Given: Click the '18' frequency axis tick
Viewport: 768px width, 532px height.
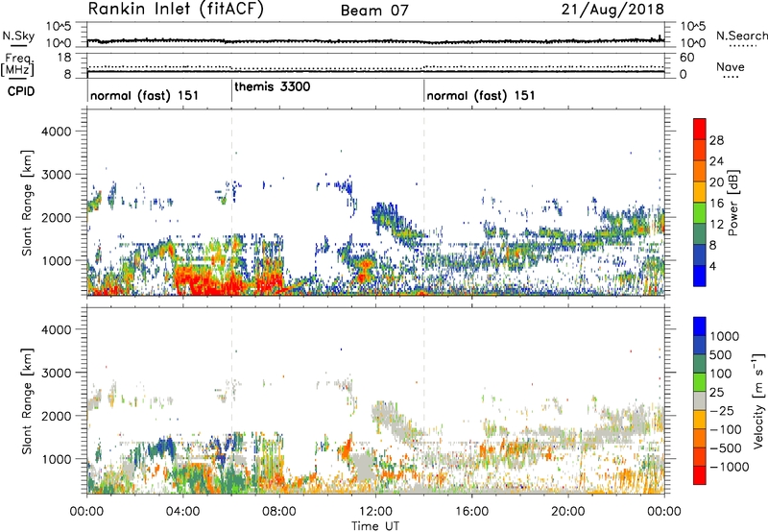Looking at the screenshot, I should [x=63, y=58].
